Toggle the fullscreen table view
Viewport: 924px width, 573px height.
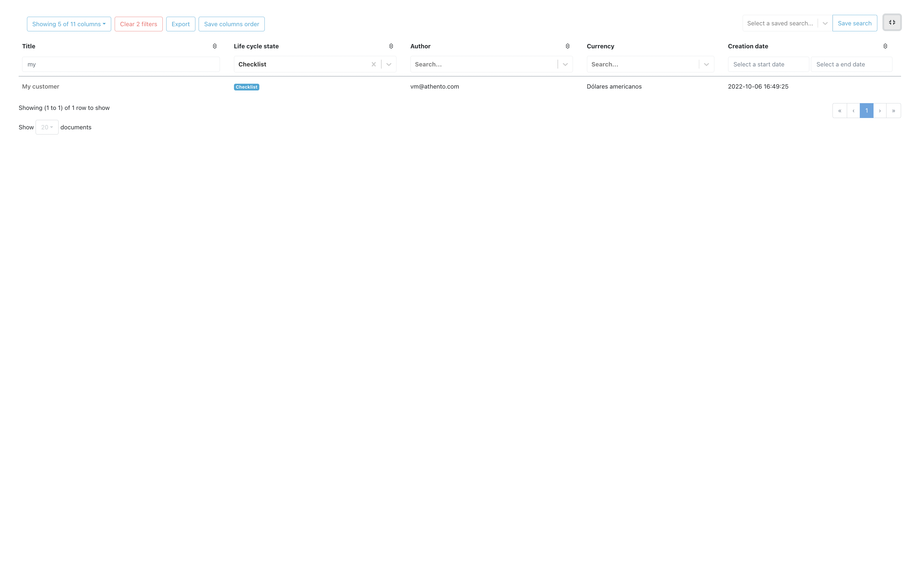coord(892,22)
